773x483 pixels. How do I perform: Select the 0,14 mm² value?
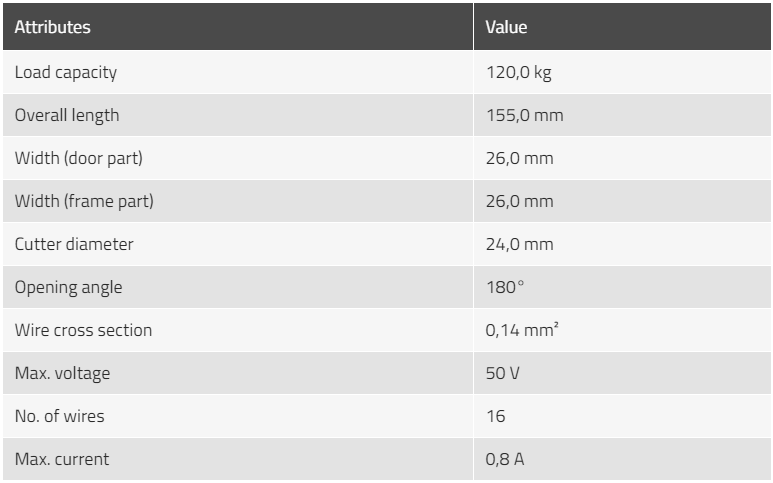click(522, 330)
